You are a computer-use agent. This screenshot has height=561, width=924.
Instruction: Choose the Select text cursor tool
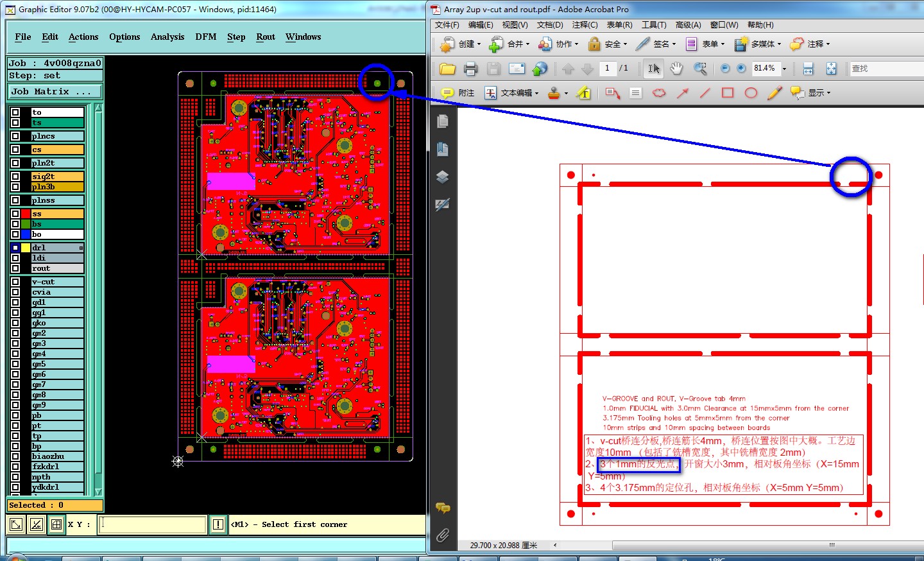[x=653, y=69]
